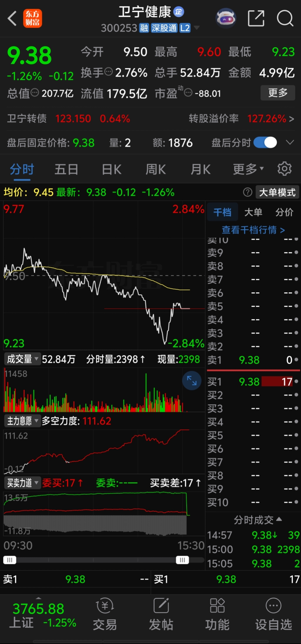Viewport: 301px width, 644px height.
Task: Tap the 更多 quote details button
Action: [278, 93]
